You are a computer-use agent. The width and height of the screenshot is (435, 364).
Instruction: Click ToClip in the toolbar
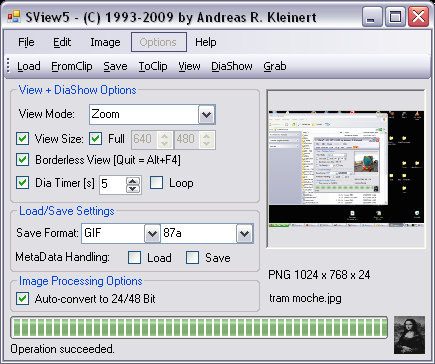coord(153,66)
